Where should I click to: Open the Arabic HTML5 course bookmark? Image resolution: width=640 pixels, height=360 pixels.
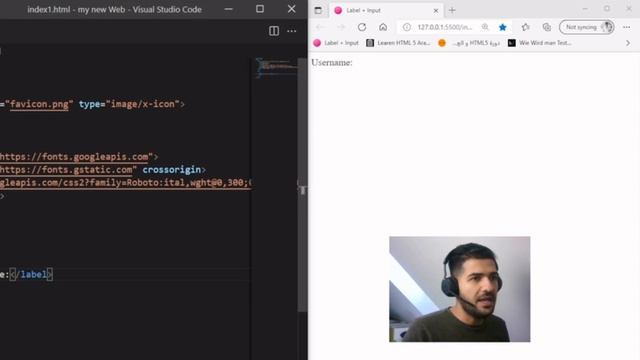pos(469,43)
